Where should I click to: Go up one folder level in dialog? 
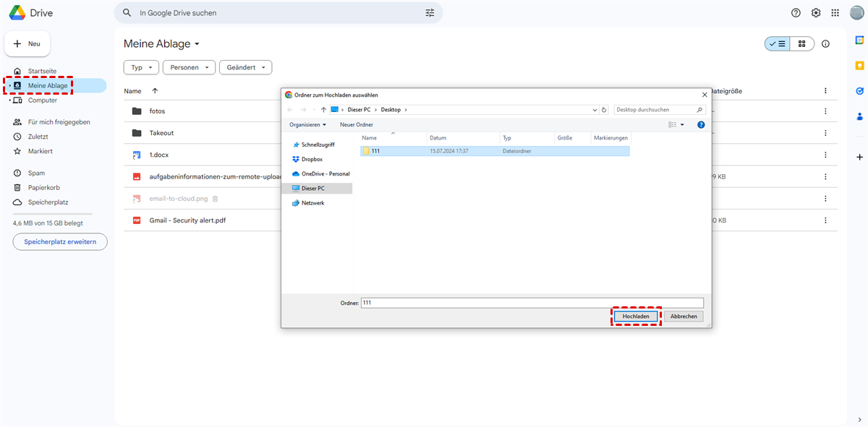323,110
